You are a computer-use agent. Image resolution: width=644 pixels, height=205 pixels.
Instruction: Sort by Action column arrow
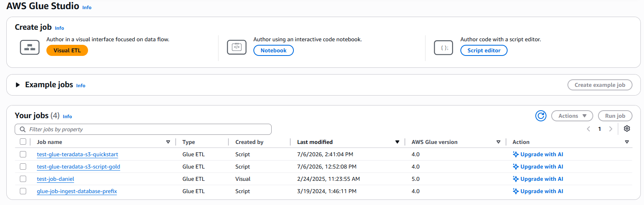click(627, 142)
